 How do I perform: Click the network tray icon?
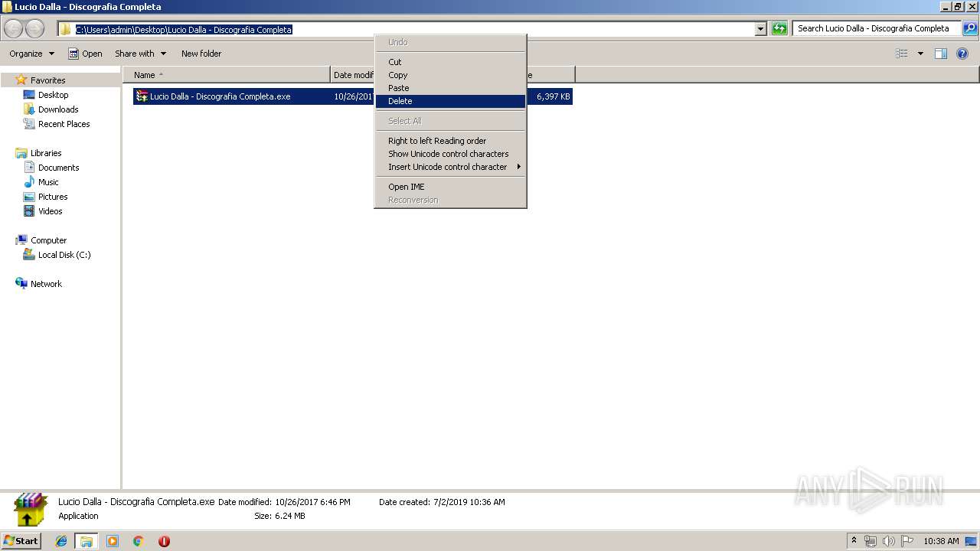click(x=871, y=541)
